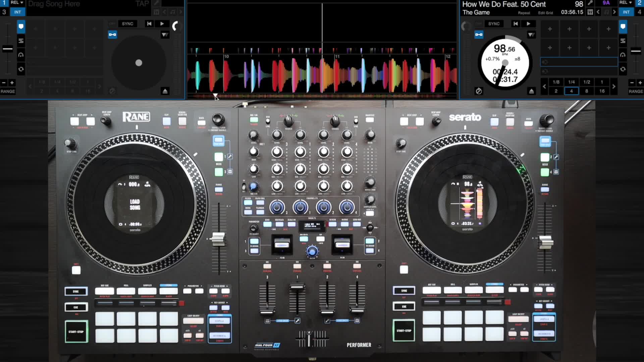Toggle blue link button on right deck
644x362 pixels.
coord(479,35)
